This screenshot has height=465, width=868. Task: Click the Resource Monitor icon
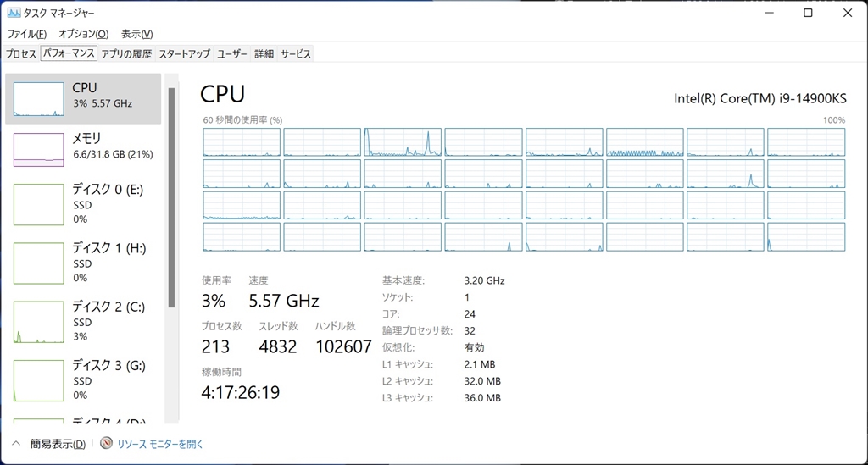click(x=106, y=444)
